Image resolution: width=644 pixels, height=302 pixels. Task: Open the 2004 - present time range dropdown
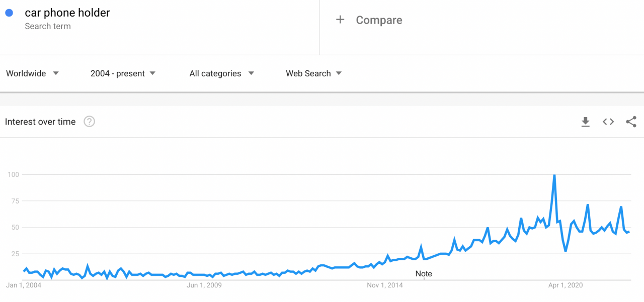[123, 73]
